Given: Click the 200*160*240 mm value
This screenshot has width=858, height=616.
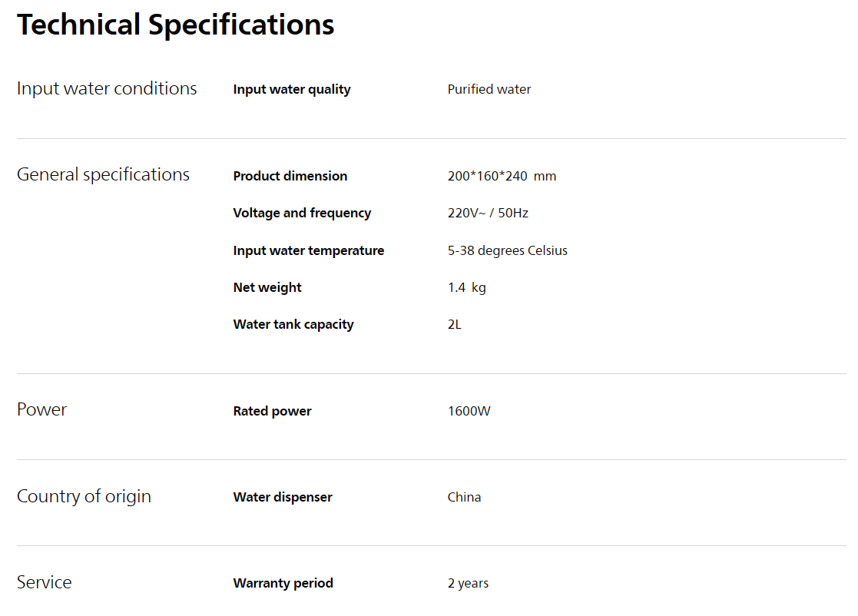Looking at the screenshot, I should [x=502, y=176].
